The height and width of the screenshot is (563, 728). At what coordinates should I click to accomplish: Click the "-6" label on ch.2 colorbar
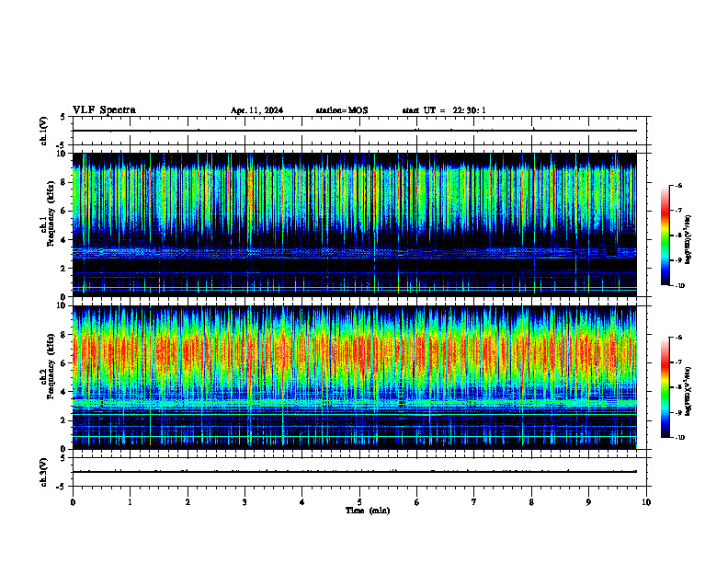coord(678,338)
